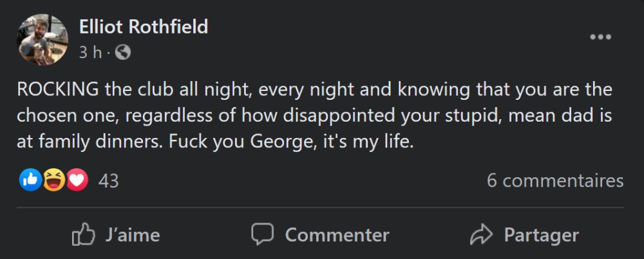
Task: Click the "3 h" post timestamp
Action: tap(90, 53)
